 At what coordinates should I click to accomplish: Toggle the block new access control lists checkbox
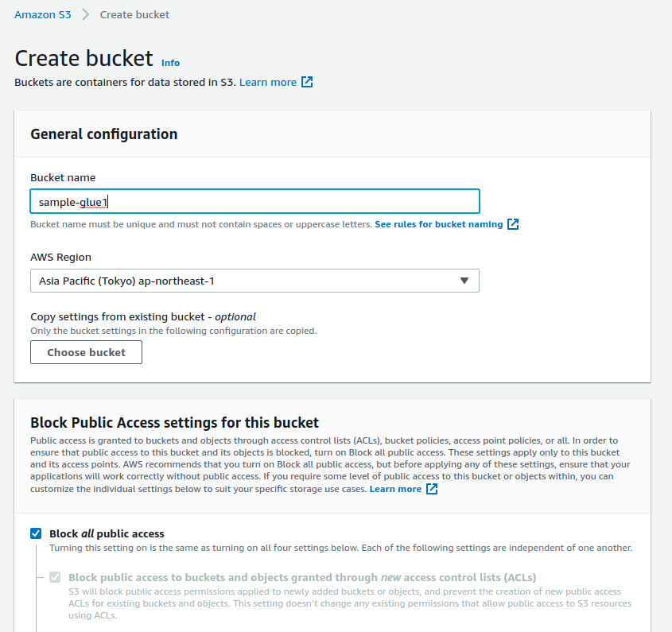click(55, 577)
